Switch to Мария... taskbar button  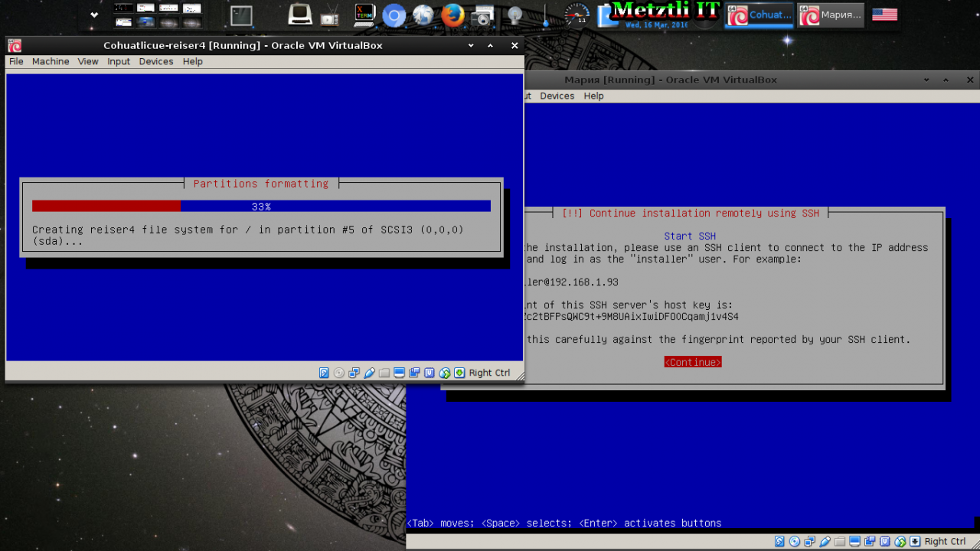pos(831,15)
